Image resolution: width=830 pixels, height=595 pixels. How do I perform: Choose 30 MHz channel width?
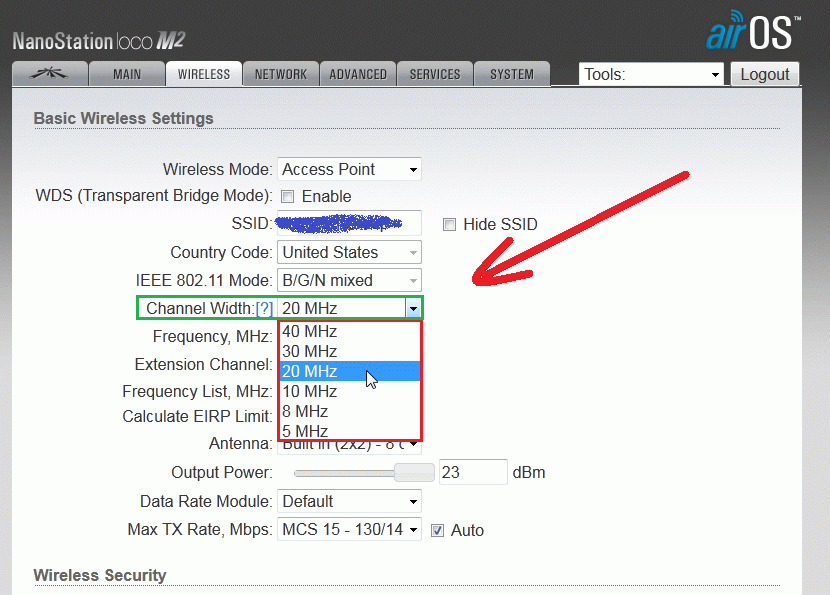tap(350, 351)
